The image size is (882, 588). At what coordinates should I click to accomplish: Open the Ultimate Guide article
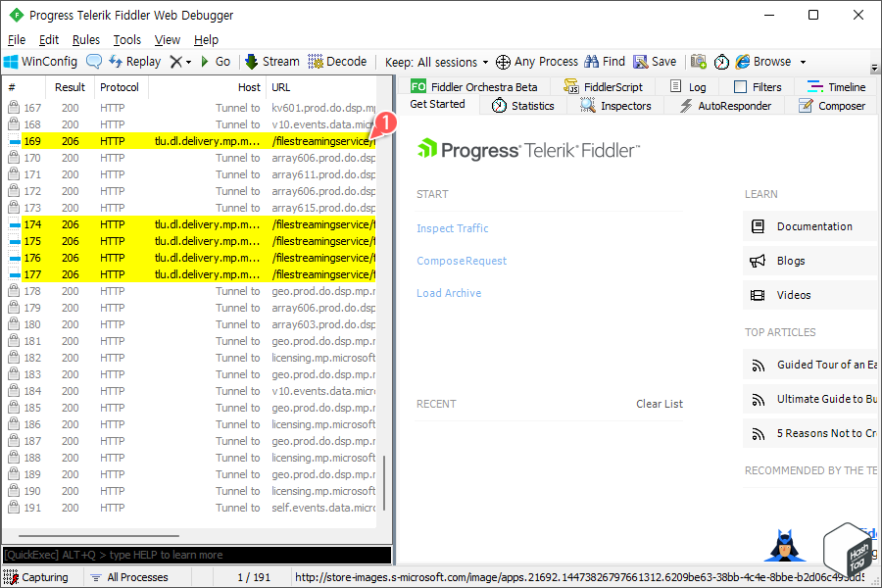point(810,399)
